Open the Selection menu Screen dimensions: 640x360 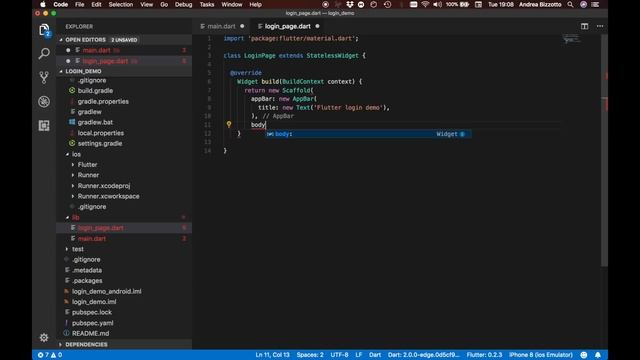pos(121,4)
